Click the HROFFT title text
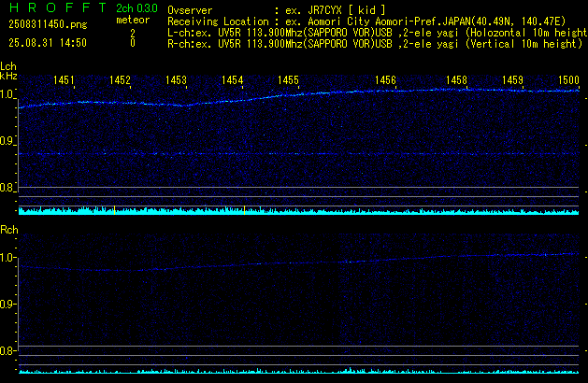 coord(58,7)
